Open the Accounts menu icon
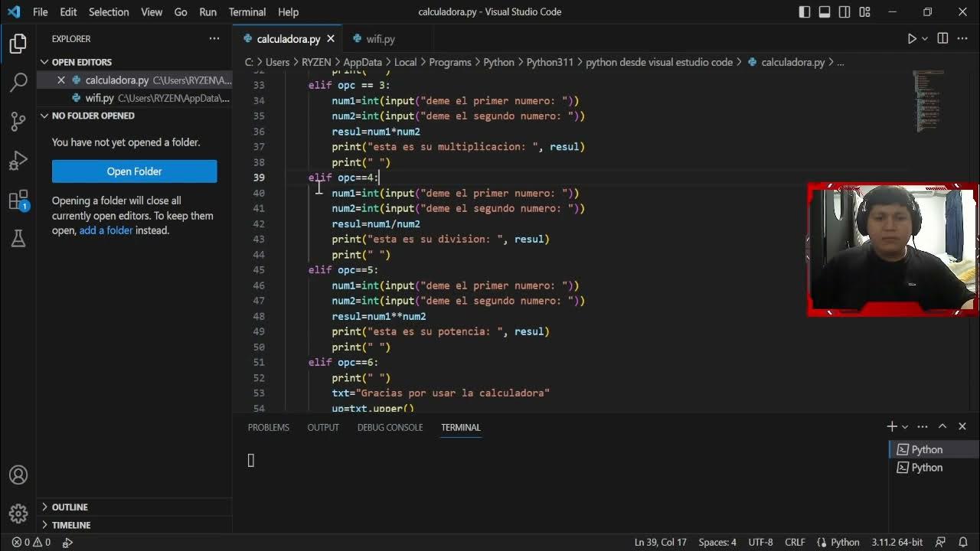 tap(18, 475)
